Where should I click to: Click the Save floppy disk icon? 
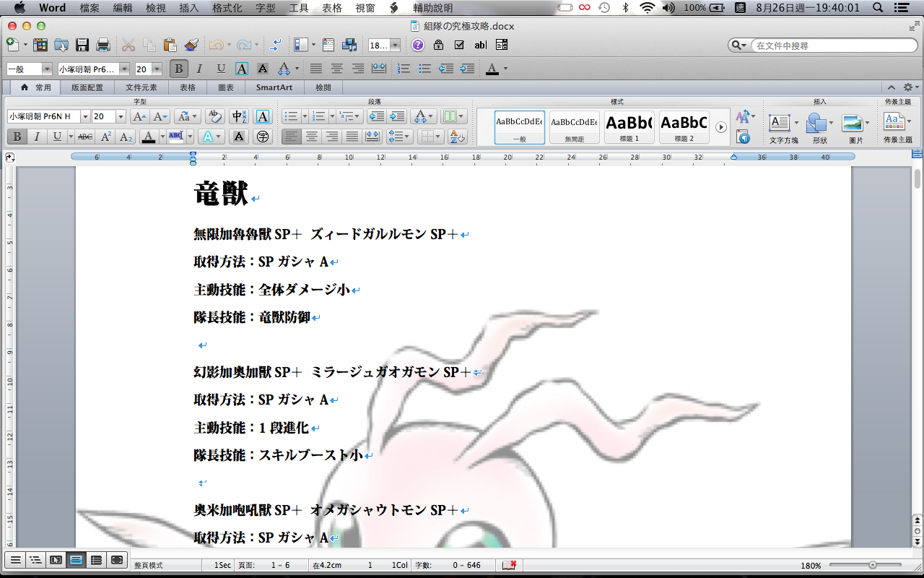pyautogui.click(x=82, y=45)
